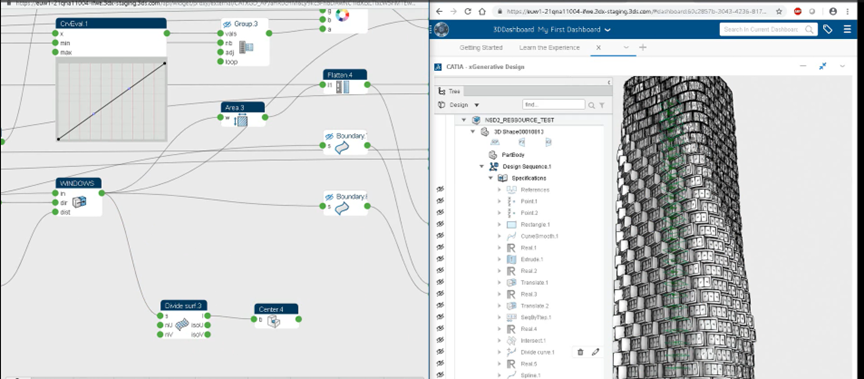Edit Divide curve.1 with the pencil icon
Viewport: 864px width, 379px height.
tap(595, 352)
